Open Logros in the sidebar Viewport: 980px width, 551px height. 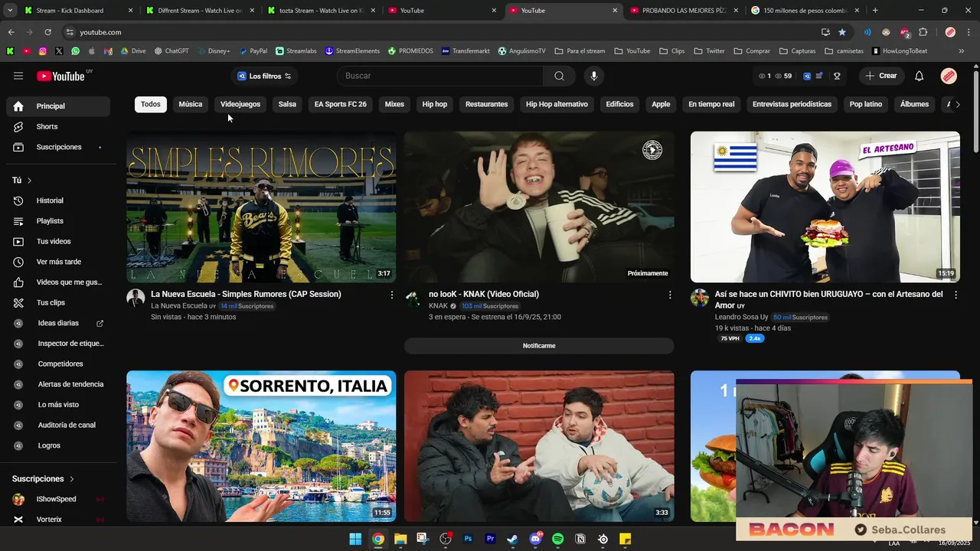(58, 445)
